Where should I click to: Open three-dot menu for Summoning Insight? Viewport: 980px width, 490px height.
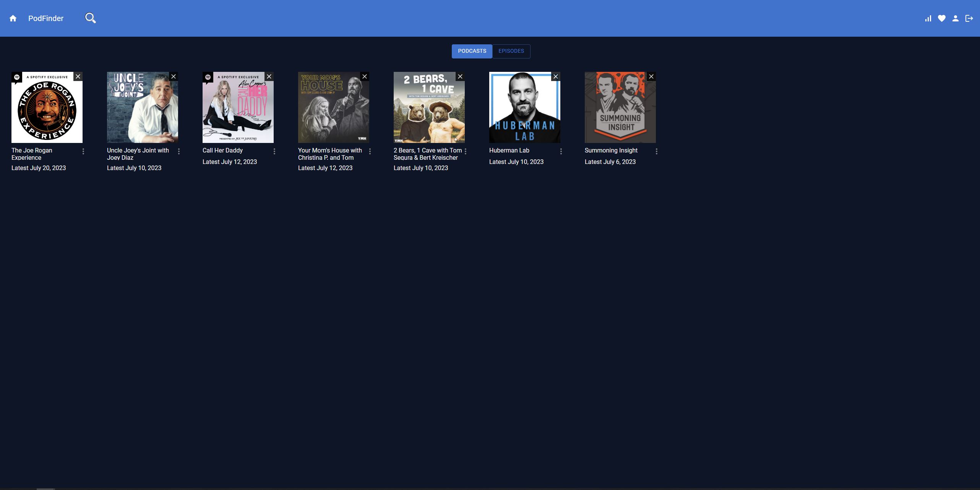click(x=657, y=151)
